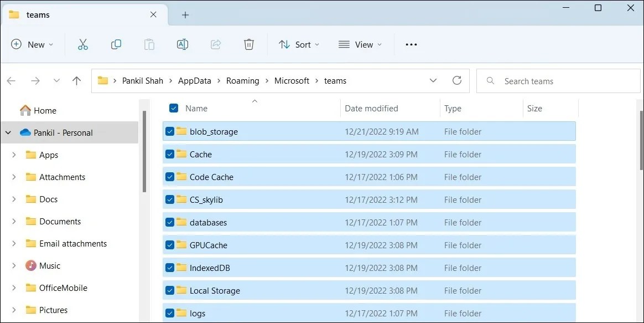Deselect the GPUCache folder checkbox
Screen dimensions: 644x323
pyautogui.click(x=169, y=245)
